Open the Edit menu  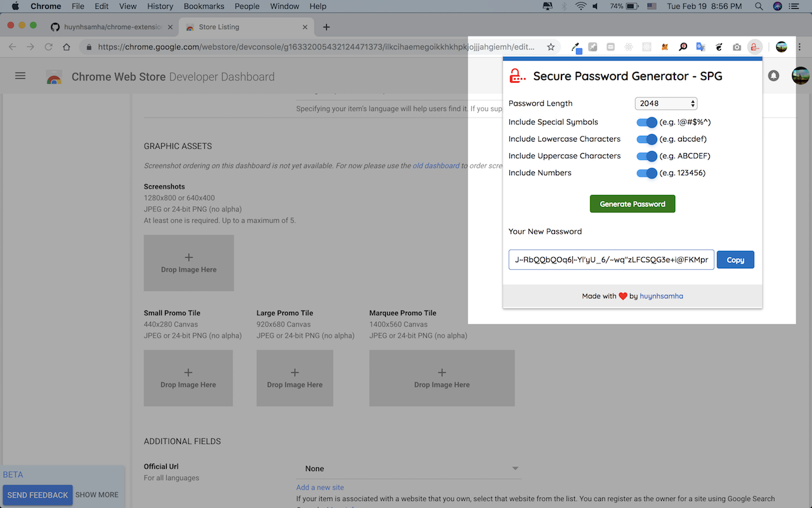pyautogui.click(x=101, y=6)
